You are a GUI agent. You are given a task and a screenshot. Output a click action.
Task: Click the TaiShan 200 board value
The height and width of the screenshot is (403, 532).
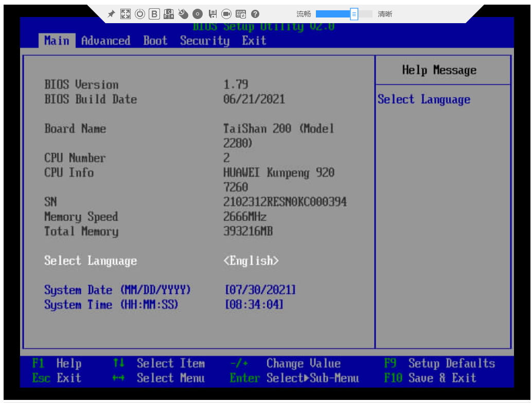278,136
